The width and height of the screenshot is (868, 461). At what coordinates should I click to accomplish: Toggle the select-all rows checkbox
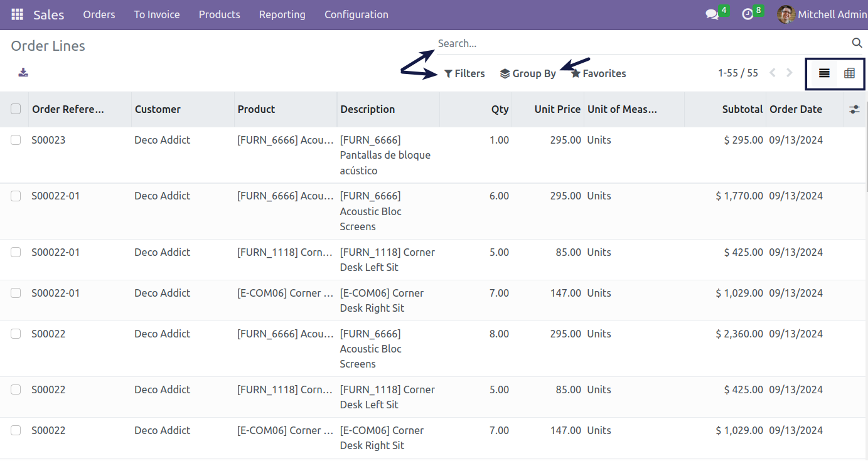(x=16, y=109)
